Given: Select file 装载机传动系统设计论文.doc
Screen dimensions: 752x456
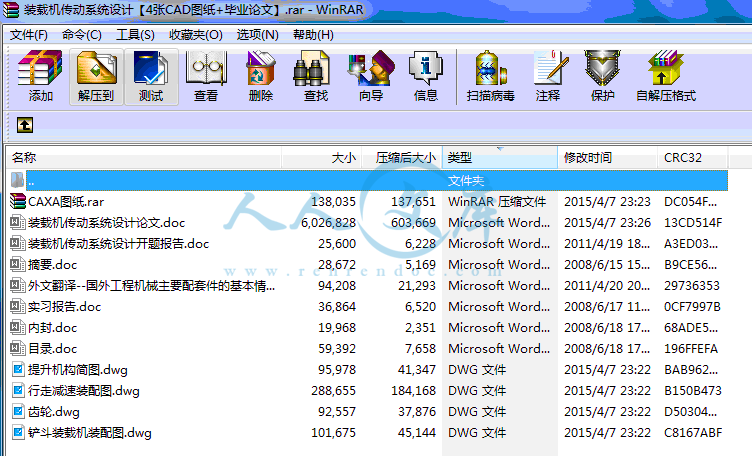Looking at the screenshot, I should tap(106, 222).
